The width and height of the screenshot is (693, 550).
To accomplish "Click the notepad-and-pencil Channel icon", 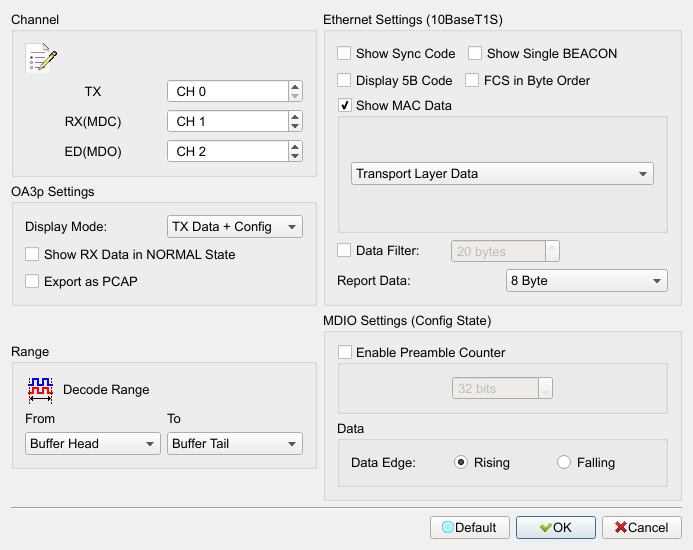I will pyautogui.click(x=41, y=57).
